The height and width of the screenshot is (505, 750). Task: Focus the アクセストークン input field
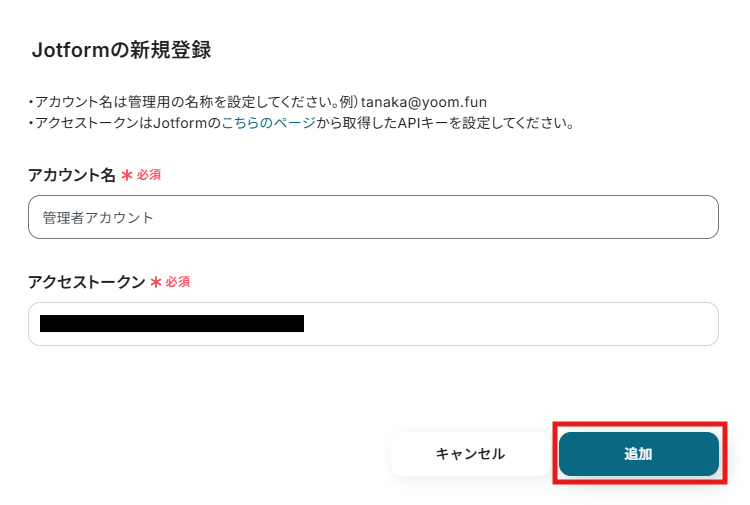pyautogui.click(x=373, y=324)
